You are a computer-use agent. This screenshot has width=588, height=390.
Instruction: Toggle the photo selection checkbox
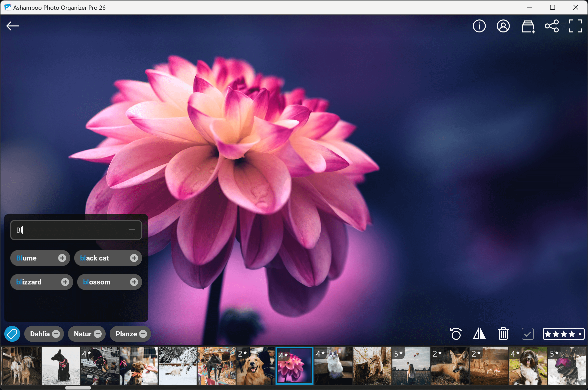[527, 334]
